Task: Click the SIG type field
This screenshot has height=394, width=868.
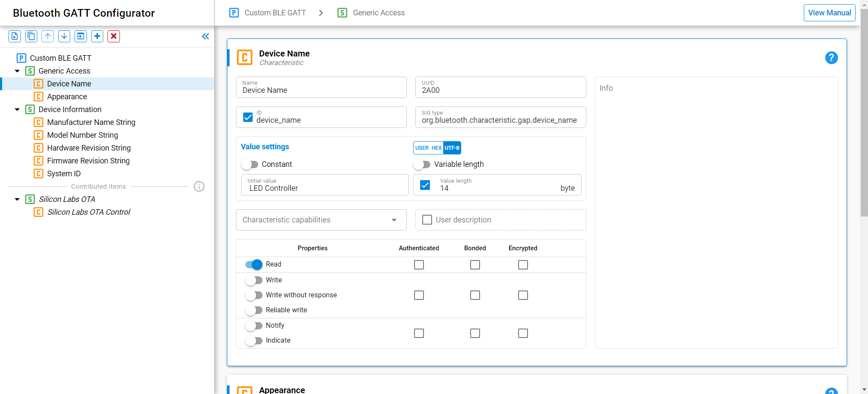Action: pos(501,117)
